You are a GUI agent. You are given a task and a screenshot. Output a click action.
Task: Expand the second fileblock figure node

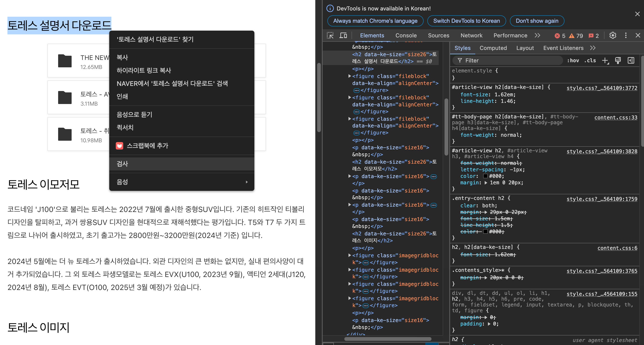[x=350, y=97]
